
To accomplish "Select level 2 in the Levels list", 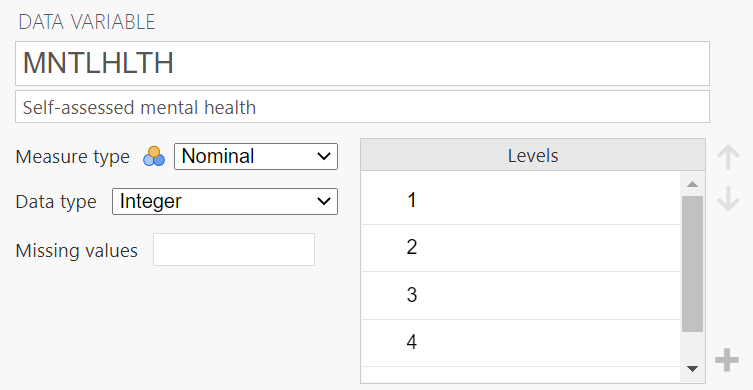I will (521, 248).
